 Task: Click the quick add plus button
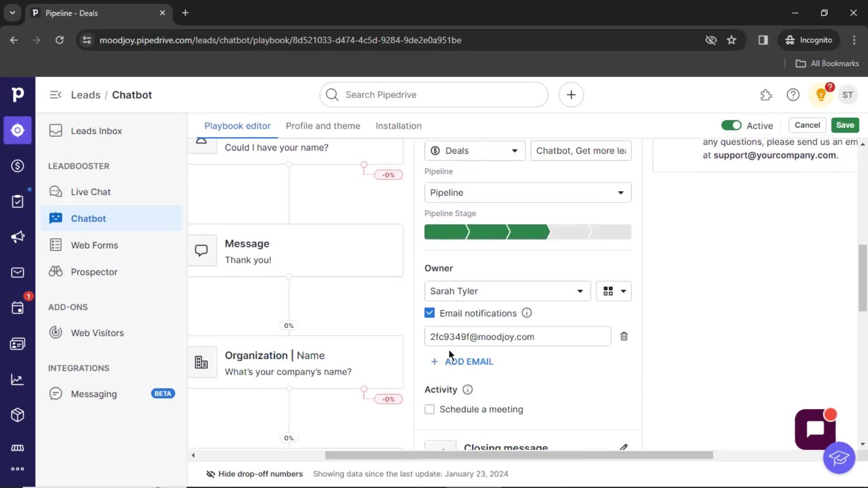pos(571,95)
